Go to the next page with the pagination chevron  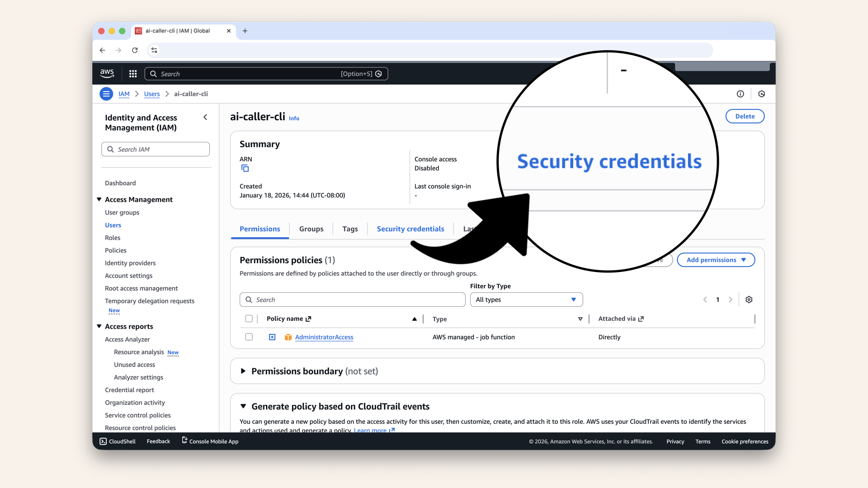coord(731,300)
